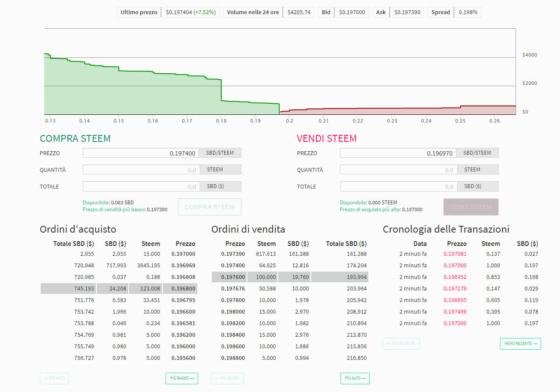Focus the sell PREZZO field showing 0.196970

[398, 153]
